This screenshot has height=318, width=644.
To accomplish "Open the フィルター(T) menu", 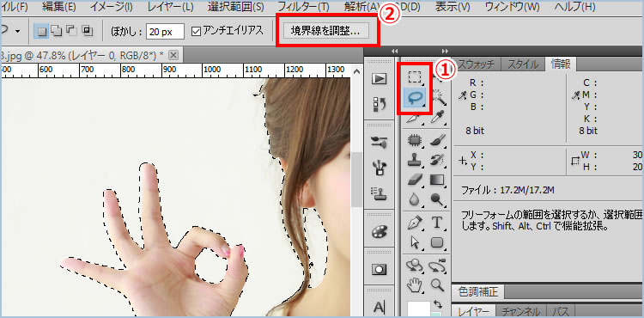I will 303,6.
